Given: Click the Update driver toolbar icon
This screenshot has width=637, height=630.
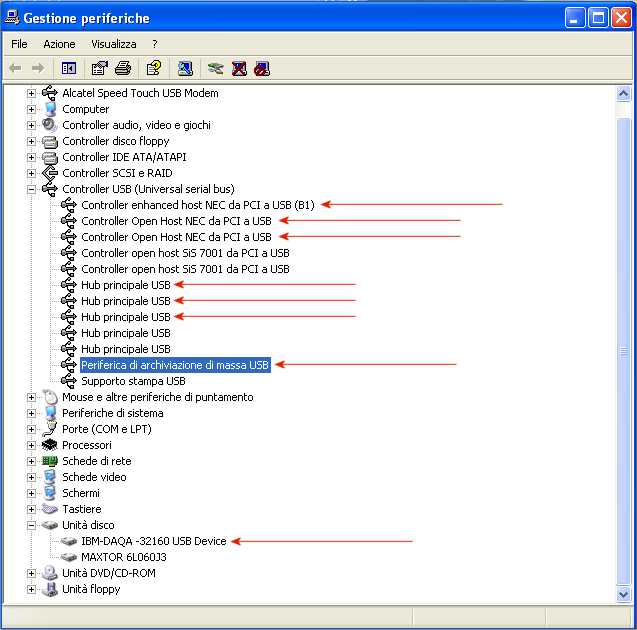Looking at the screenshot, I should point(215,68).
